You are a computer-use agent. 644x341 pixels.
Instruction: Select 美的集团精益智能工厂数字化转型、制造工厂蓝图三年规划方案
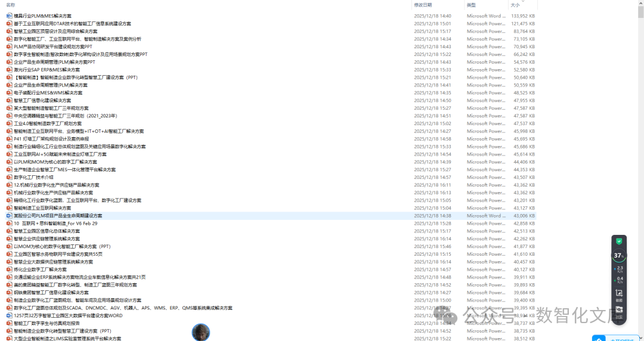pyautogui.click(x=75, y=285)
